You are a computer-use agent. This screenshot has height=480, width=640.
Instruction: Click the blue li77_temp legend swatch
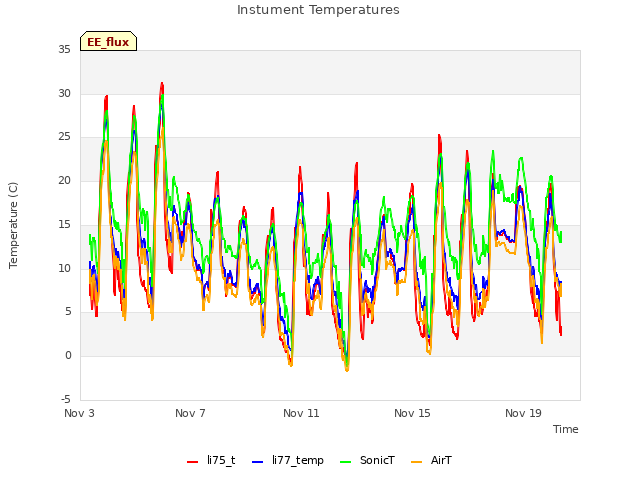point(258,462)
